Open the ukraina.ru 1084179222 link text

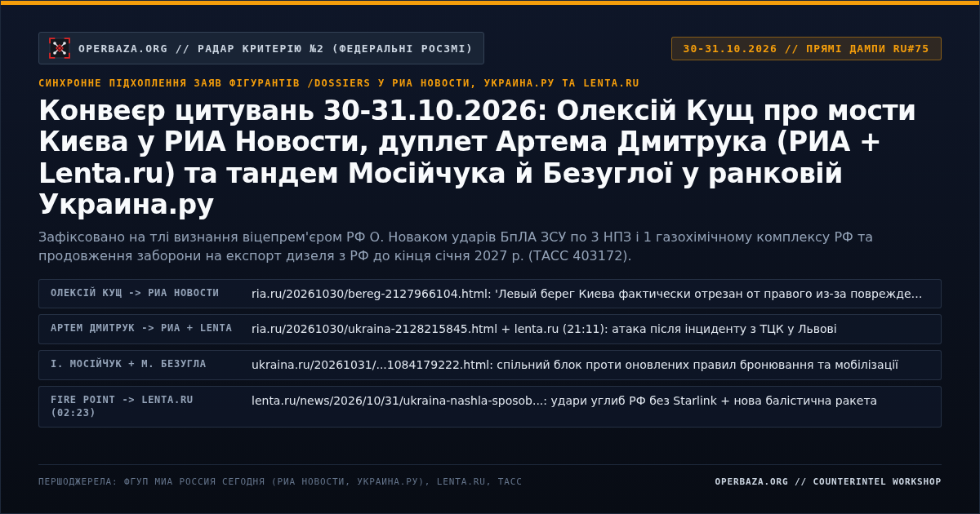tap(575, 365)
